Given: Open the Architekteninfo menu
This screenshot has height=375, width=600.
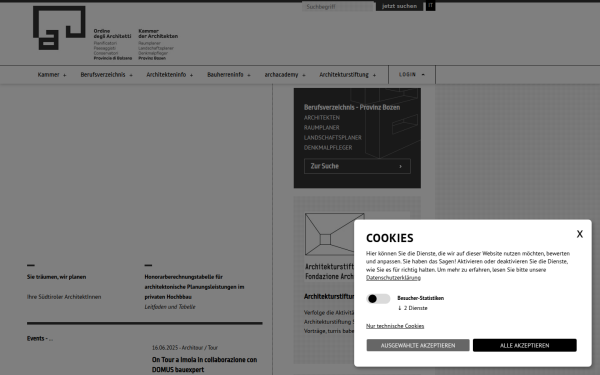Looking at the screenshot, I should pyautogui.click(x=170, y=75).
